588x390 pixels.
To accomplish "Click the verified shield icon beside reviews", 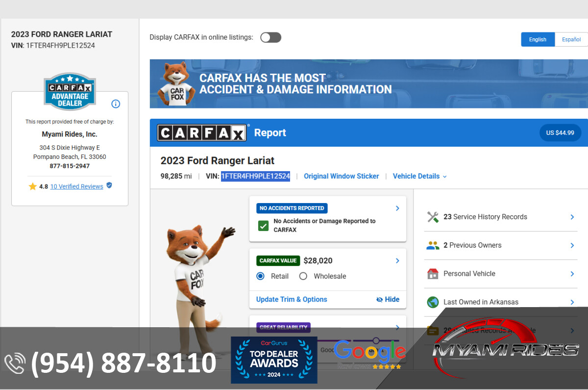I will pyautogui.click(x=109, y=185).
